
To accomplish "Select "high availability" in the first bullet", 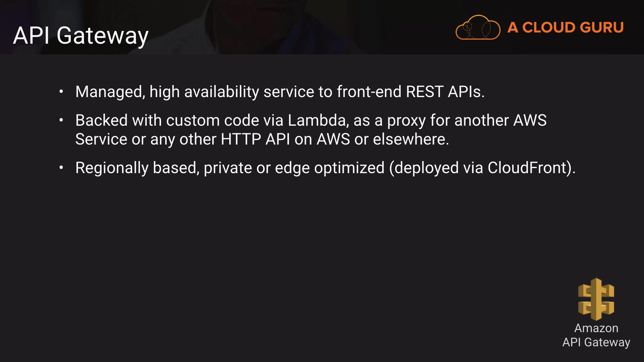I will pos(204,92).
